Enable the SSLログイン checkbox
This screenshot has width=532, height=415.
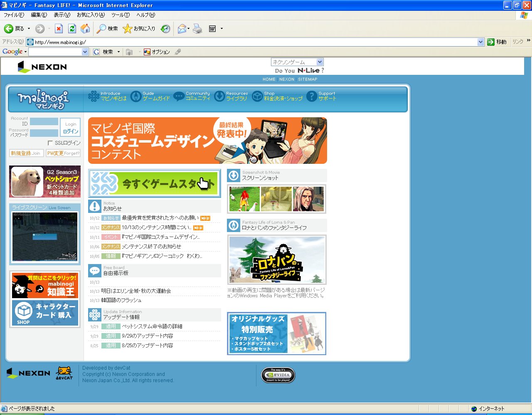coord(50,143)
